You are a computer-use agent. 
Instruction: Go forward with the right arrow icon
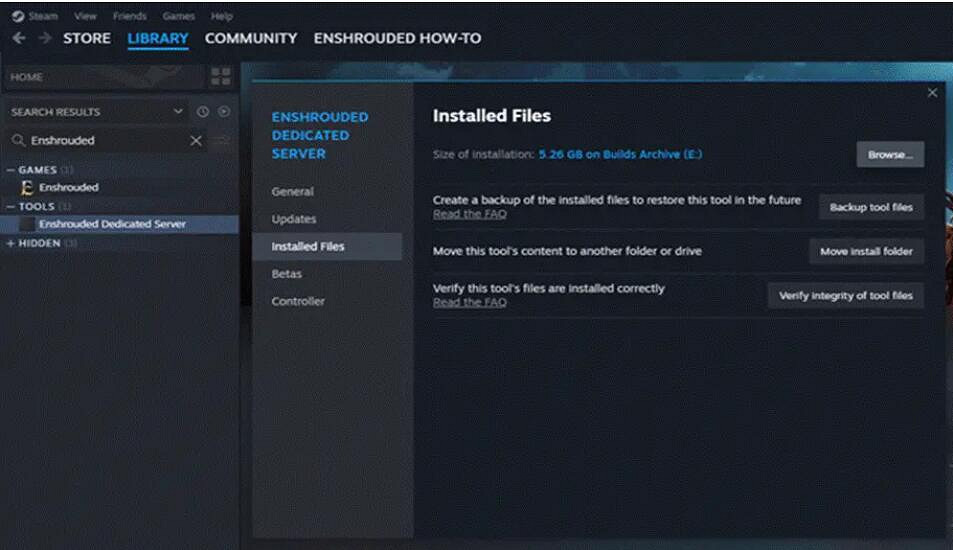point(44,38)
